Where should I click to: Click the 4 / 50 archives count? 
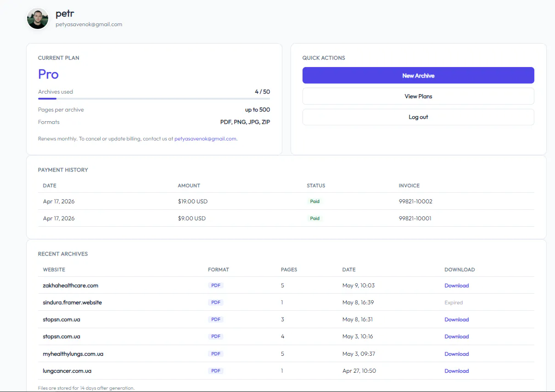263,92
